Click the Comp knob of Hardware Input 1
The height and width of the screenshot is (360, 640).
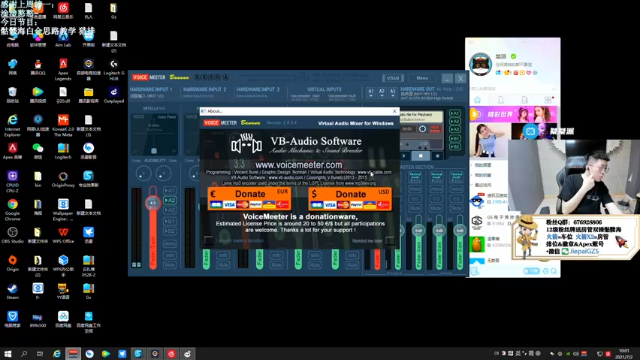coord(143,173)
